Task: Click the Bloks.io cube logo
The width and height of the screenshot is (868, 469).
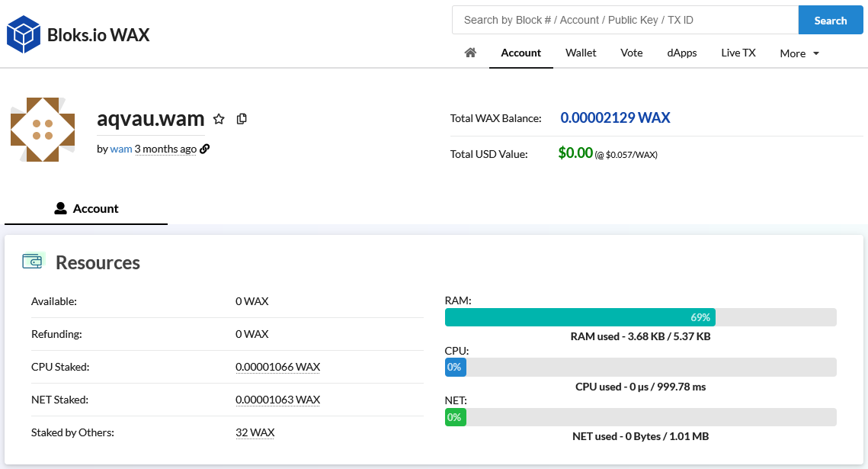Action: coord(24,34)
